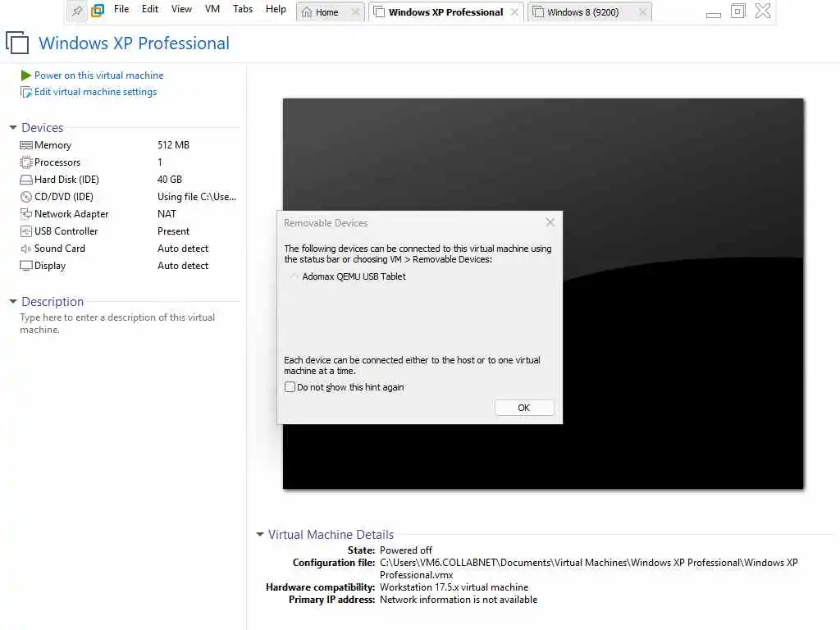
Task: Click Edit virtual machine settings link
Action: (95, 92)
